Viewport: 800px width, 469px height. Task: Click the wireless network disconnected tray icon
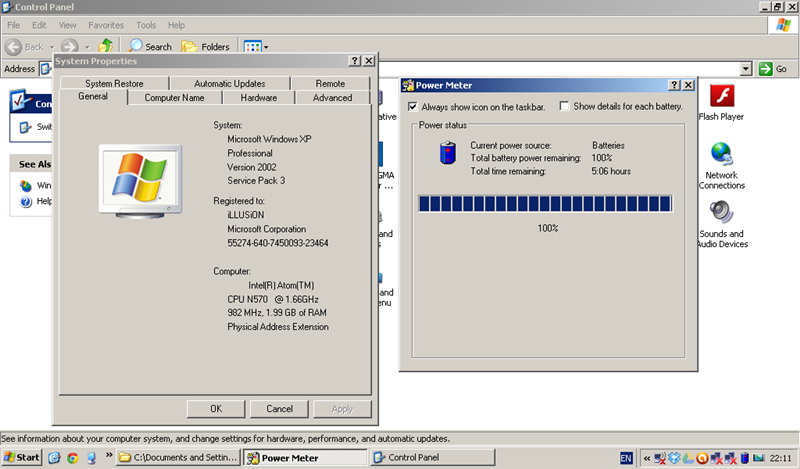[x=660, y=458]
